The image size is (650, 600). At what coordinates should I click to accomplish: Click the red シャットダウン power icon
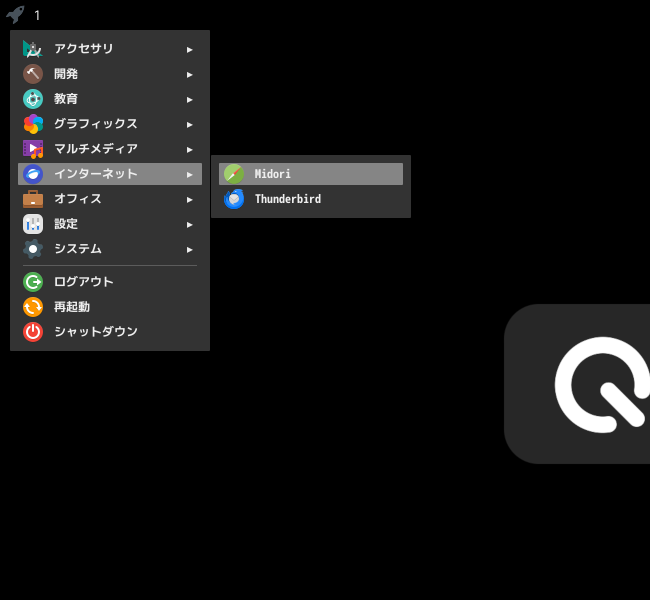[x=33, y=332]
